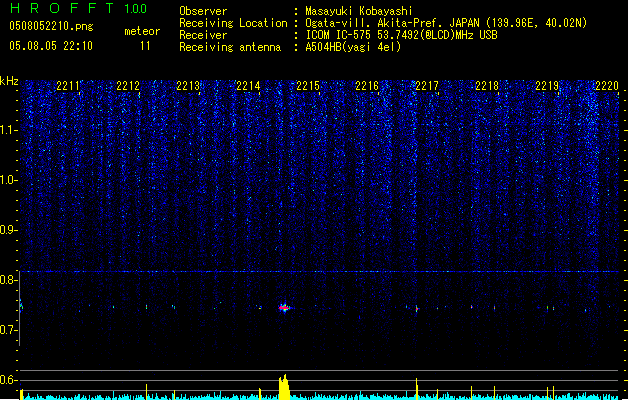Click the tall yellow intensity peak near 2214
Screen dimensions: 629x400
(284, 387)
